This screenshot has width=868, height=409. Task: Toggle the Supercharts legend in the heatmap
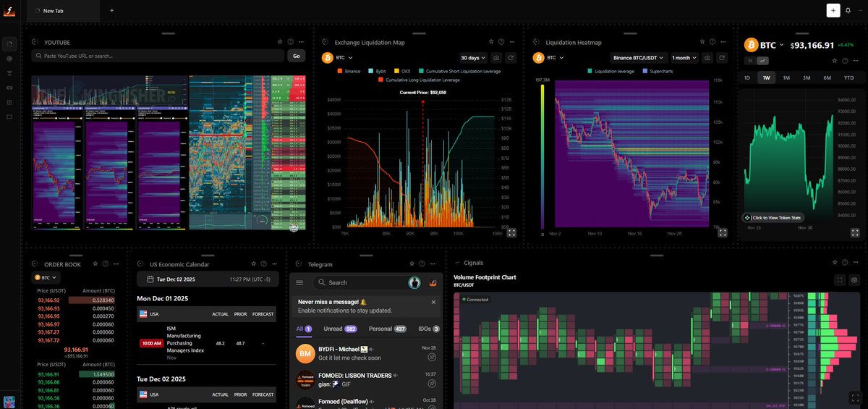click(656, 71)
